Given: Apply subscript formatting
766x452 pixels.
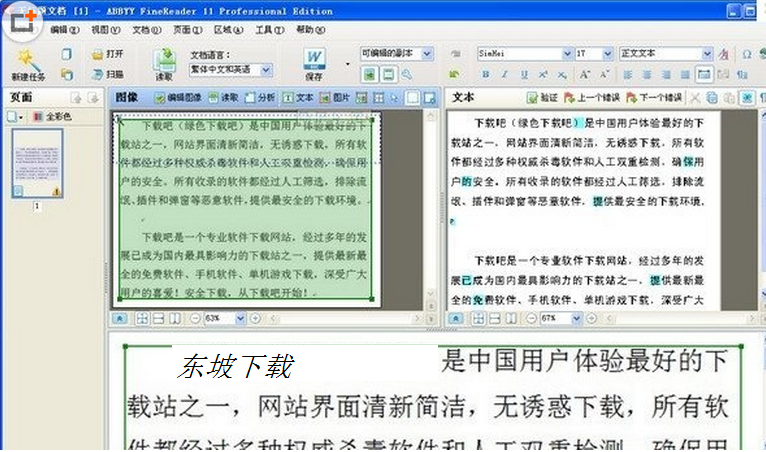Looking at the screenshot, I should pyautogui.click(x=562, y=75).
